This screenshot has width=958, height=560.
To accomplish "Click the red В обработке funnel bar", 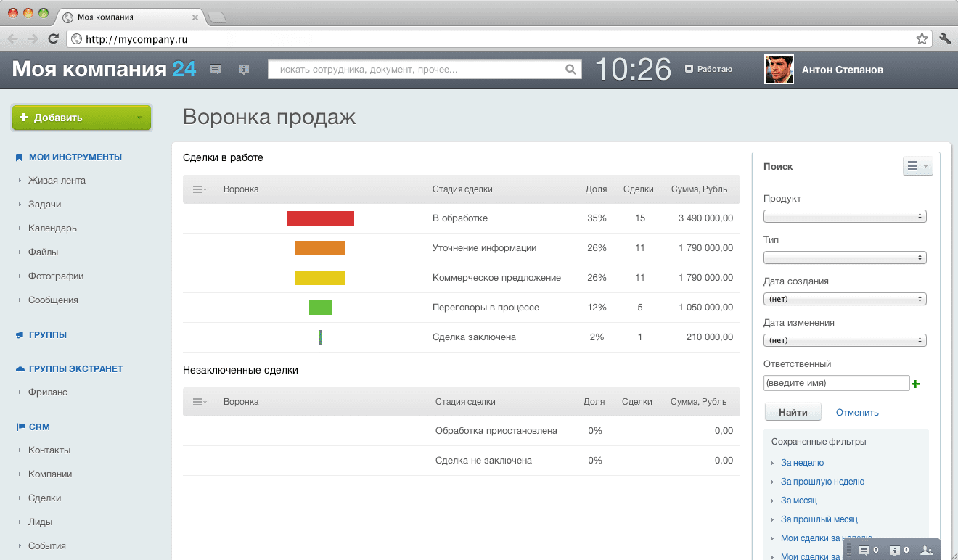I will click(x=320, y=218).
